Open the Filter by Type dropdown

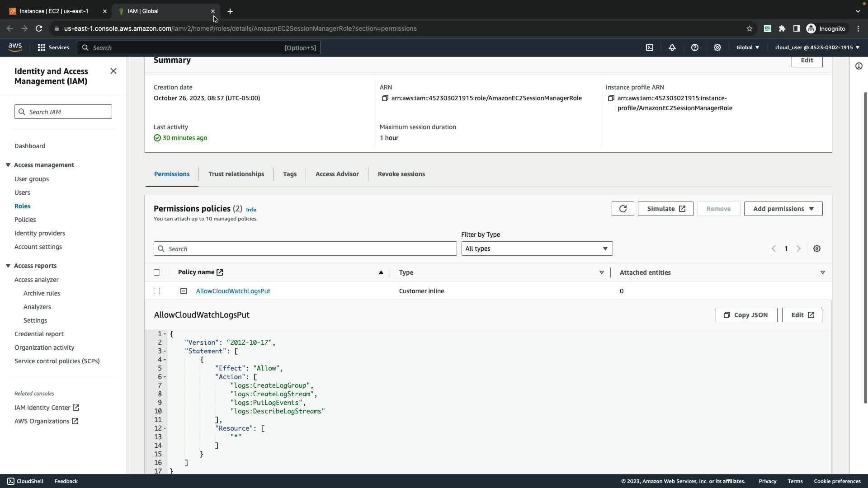coord(537,249)
